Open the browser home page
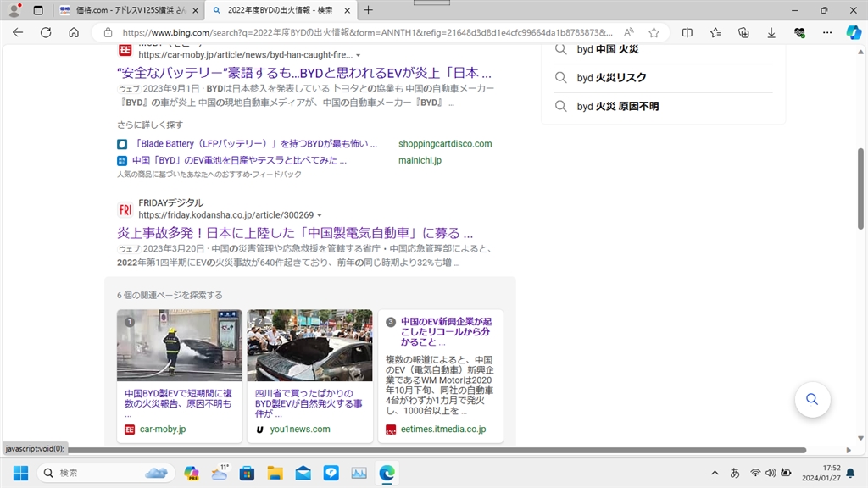 point(74,33)
